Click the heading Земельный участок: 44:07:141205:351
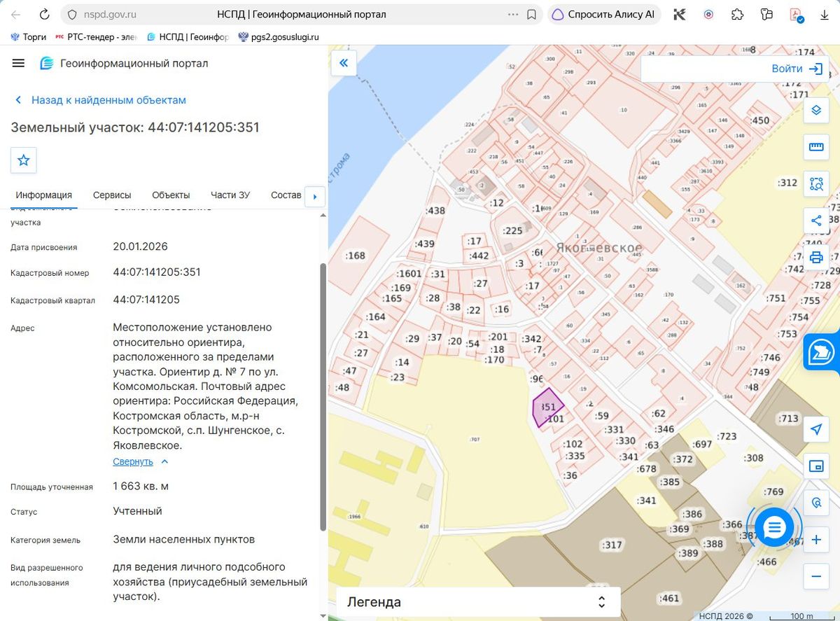This screenshot has width=840, height=621. 135,127
